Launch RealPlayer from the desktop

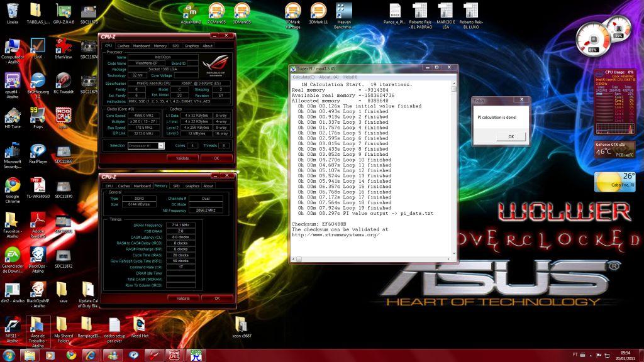click(x=38, y=153)
